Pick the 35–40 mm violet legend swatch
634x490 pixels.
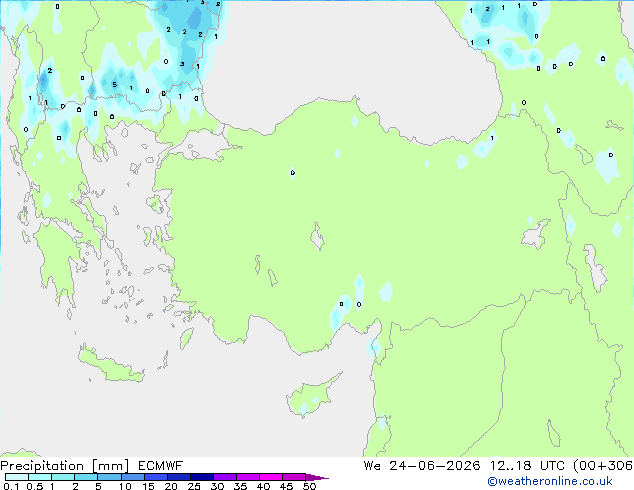tap(247, 477)
